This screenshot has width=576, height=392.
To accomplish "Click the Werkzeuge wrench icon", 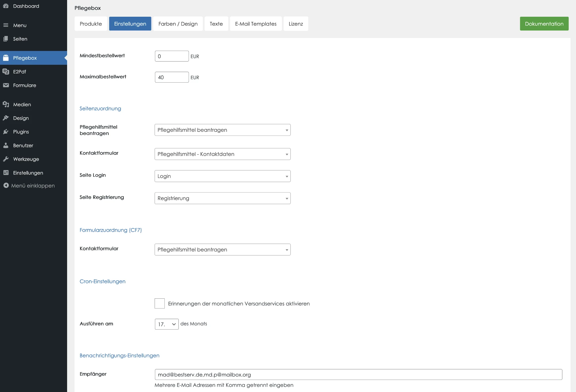I will [6, 159].
